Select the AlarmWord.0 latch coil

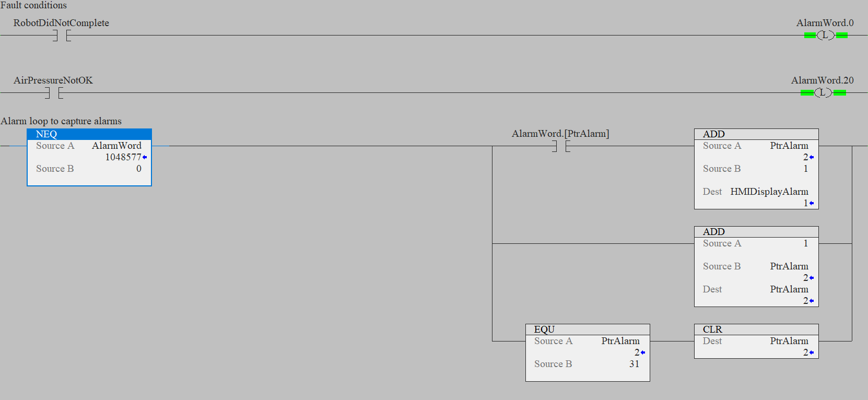coord(825,36)
